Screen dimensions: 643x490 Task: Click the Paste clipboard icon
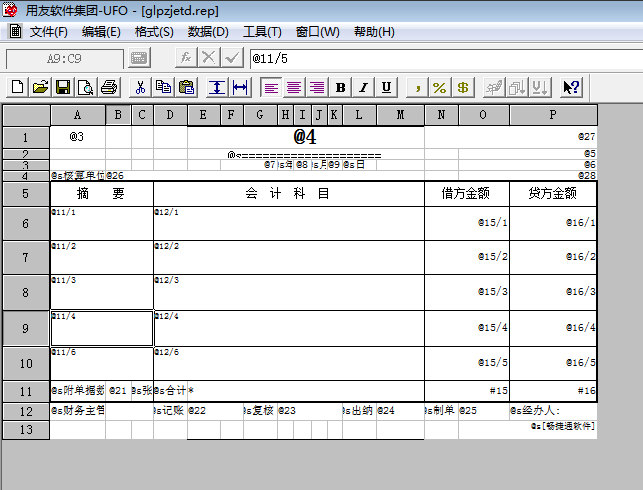186,87
